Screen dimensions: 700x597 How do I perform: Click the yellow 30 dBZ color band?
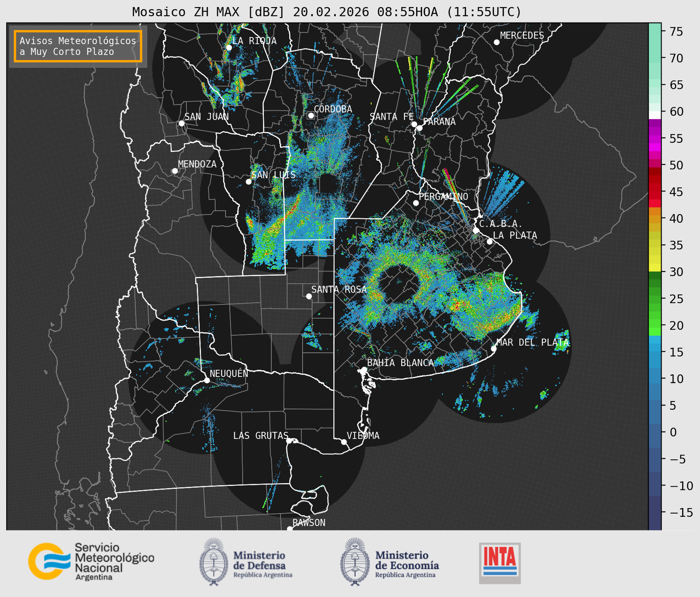(655, 268)
